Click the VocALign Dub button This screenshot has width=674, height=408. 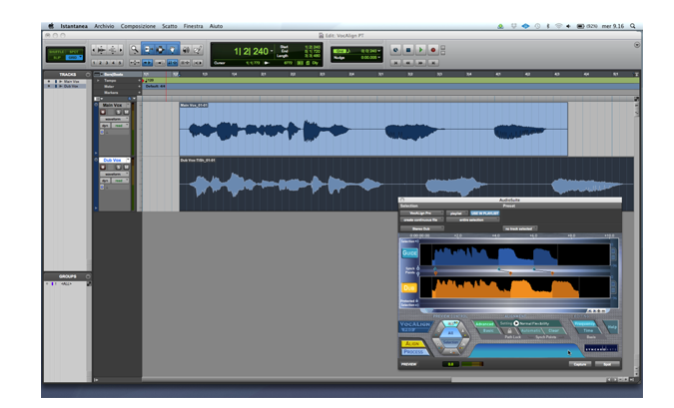tap(409, 288)
